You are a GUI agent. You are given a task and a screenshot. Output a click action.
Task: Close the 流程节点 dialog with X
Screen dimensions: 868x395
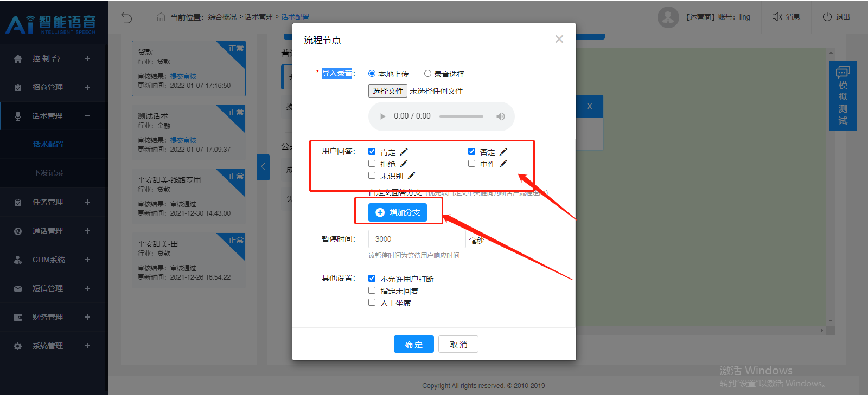pos(559,39)
